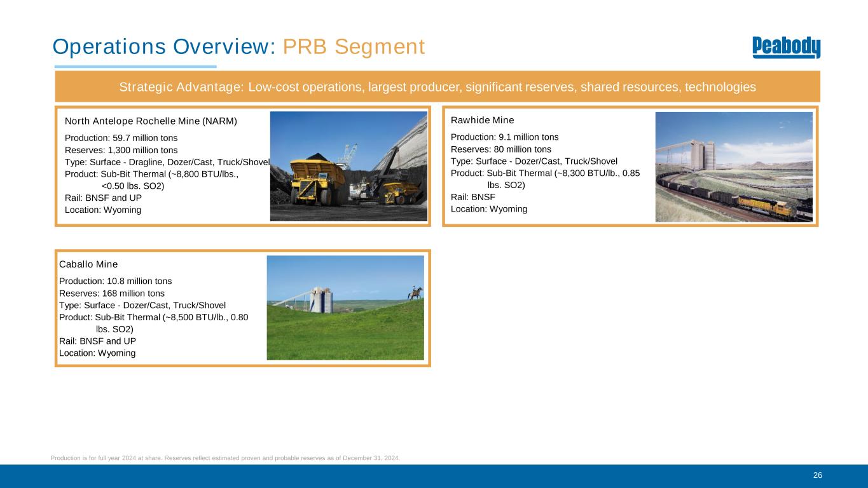The width and height of the screenshot is (868, 488).
Task: Click 'Location: Wyoming' under Rawhide Mine
Action: point(489,209)
